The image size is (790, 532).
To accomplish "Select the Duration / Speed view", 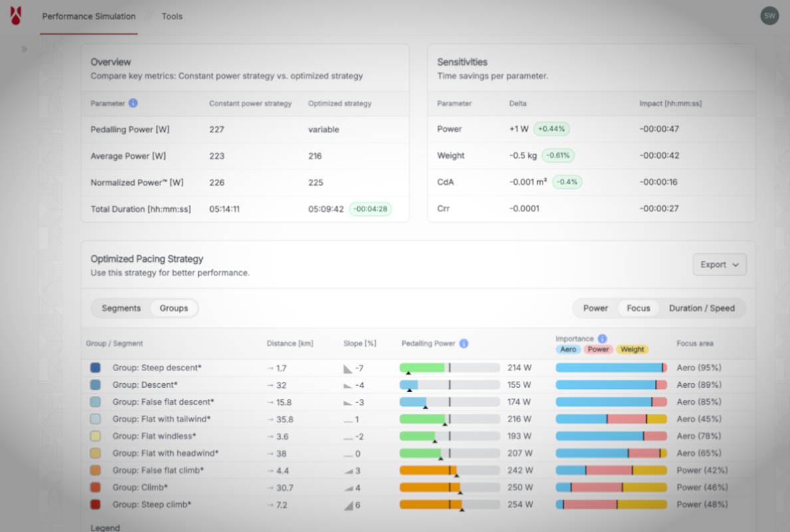I will [702, 309].
